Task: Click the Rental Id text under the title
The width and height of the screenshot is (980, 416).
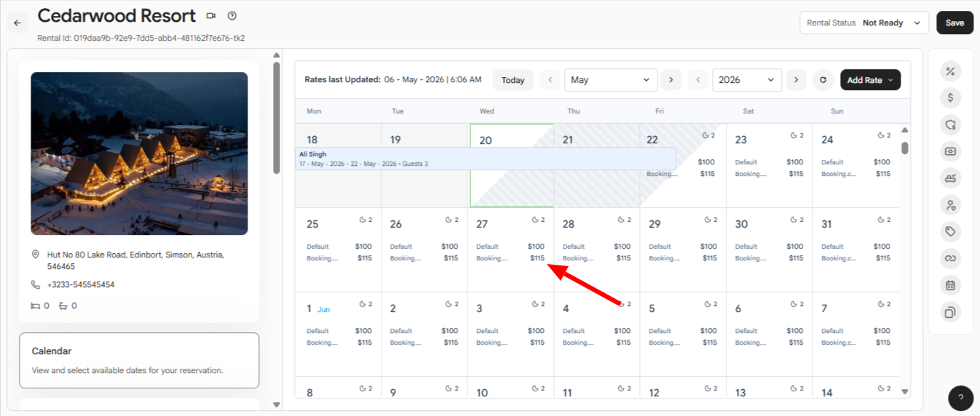Action: [x=141, y=38]
